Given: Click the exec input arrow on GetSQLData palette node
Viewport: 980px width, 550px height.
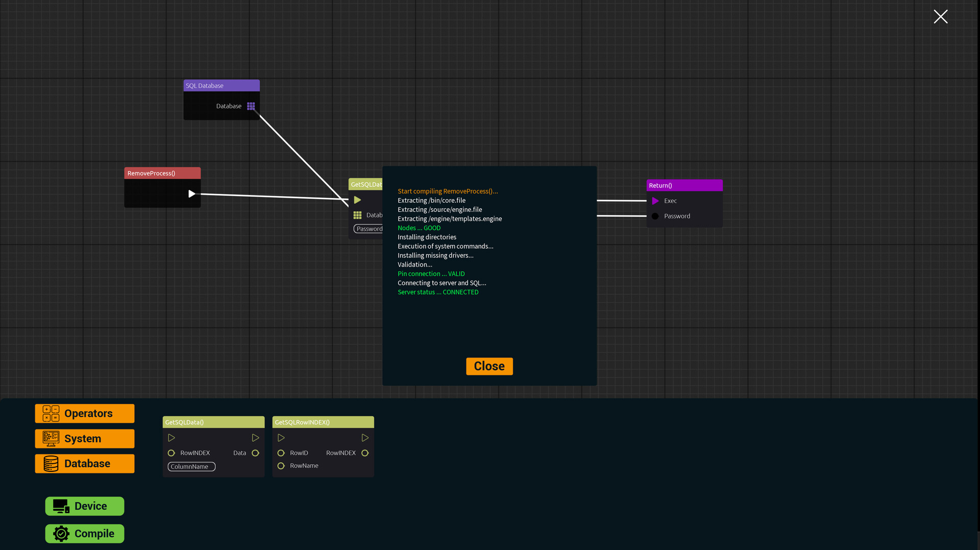Looking at the screenshot, I should pyautogui.click(x=171, y=437).
